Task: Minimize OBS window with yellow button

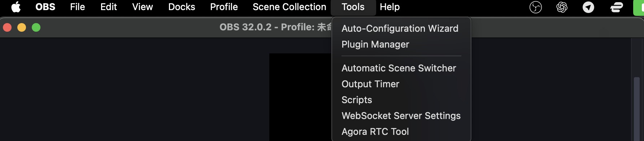Action: click(x=22, y=27)
